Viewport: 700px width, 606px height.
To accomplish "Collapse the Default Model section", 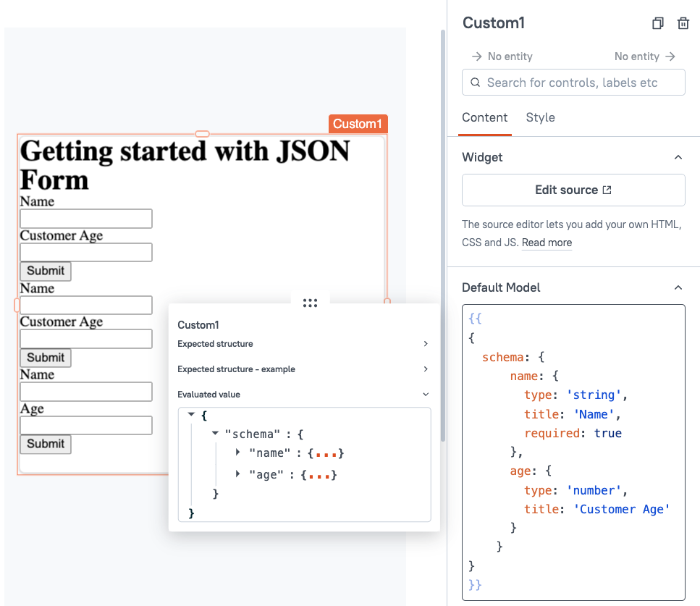I will (678, 287).
